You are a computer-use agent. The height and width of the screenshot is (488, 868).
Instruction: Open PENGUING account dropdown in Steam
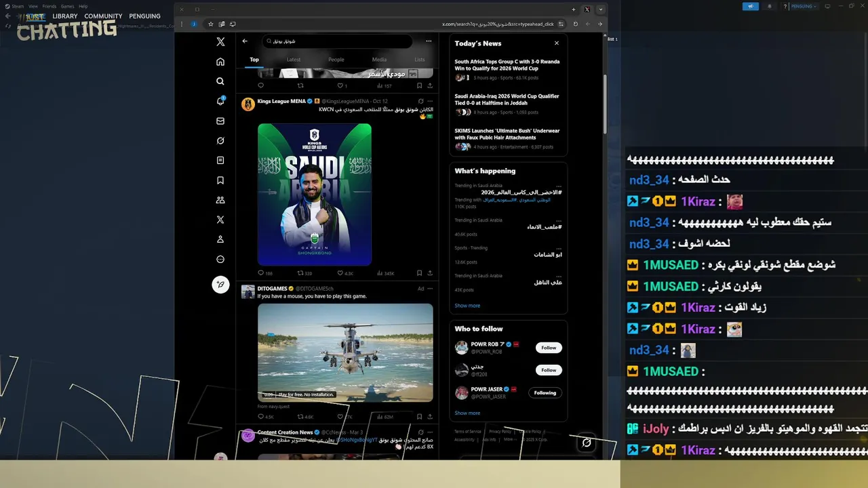tap(804, 6)
